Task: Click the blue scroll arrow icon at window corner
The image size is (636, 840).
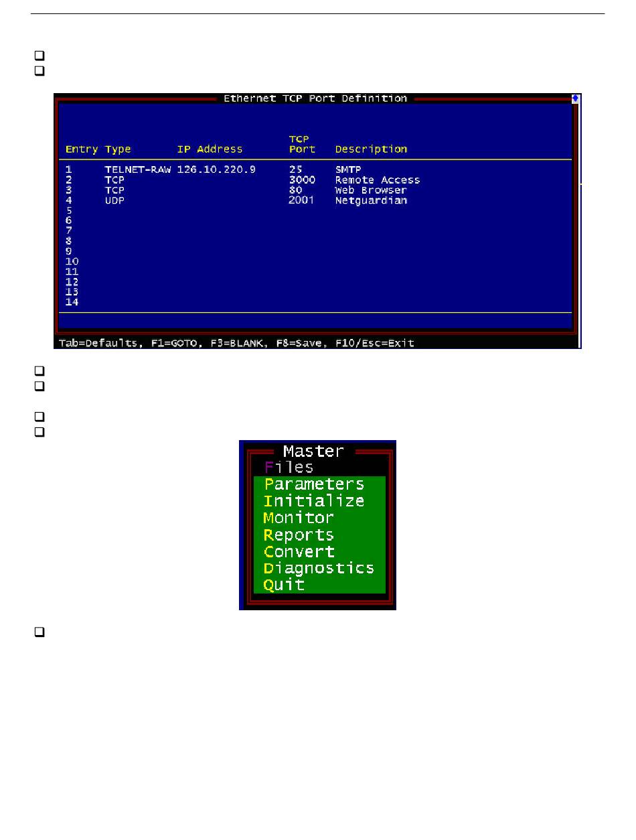Action: pyautogui.click(x=575, y=98)
